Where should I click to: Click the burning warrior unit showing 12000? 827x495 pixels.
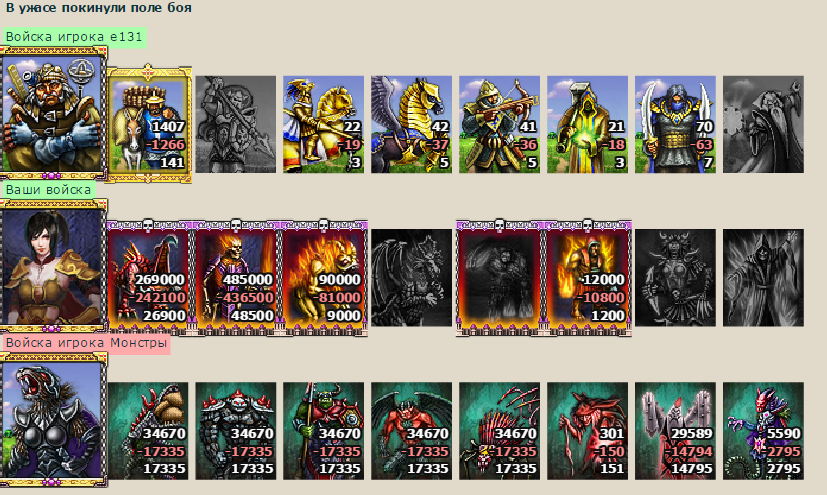pyautogui.click(x=588, y=278)
